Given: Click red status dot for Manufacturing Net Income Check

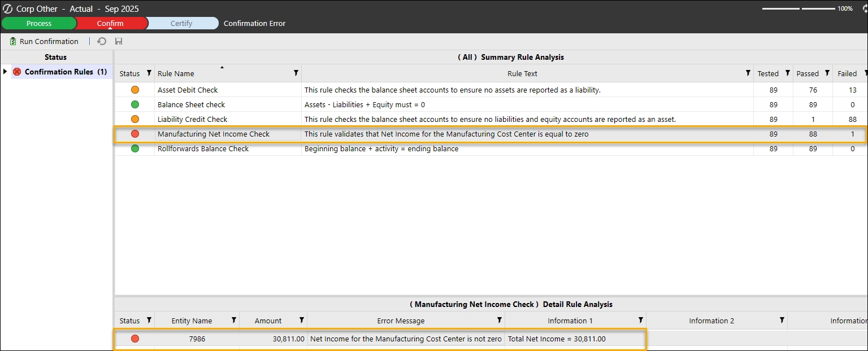Looking at the screenshot, I should [135, 134].
